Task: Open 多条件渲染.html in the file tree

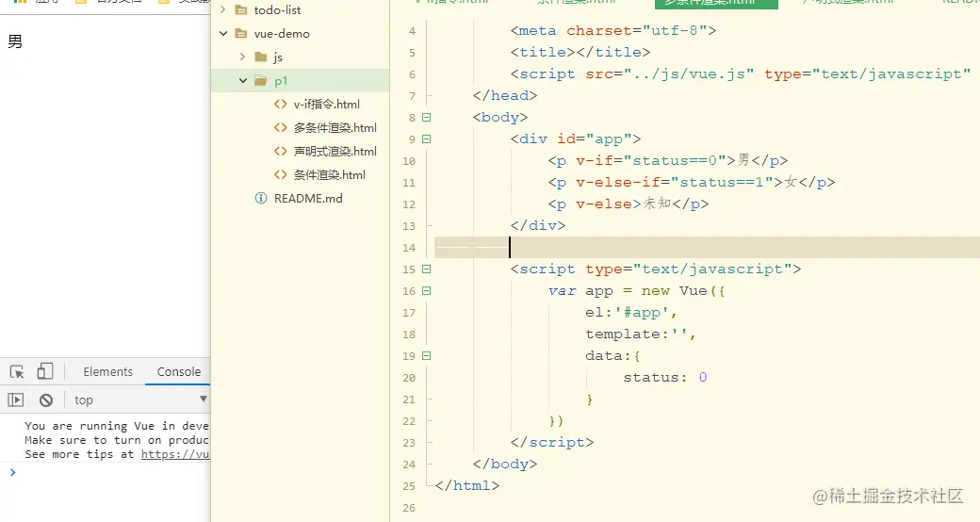Action: [335, 128]
